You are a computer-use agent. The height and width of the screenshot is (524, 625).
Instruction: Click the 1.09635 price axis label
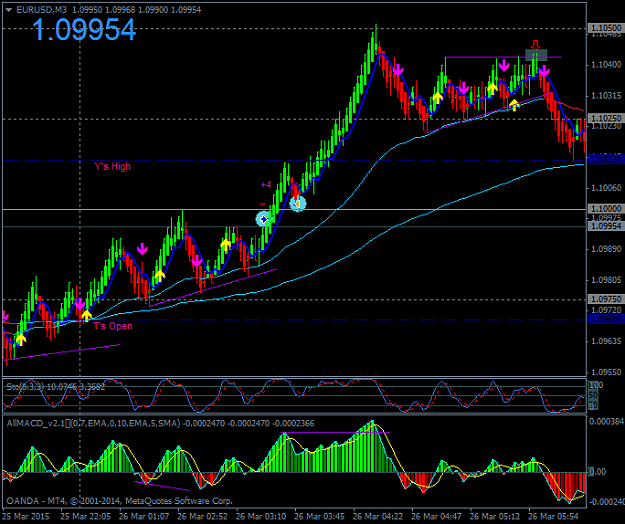point(606,341)
